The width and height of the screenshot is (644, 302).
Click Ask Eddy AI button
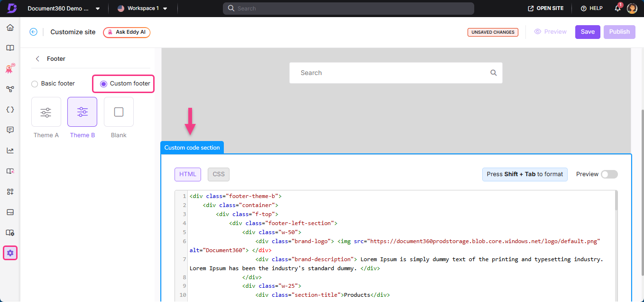point(127,32)
